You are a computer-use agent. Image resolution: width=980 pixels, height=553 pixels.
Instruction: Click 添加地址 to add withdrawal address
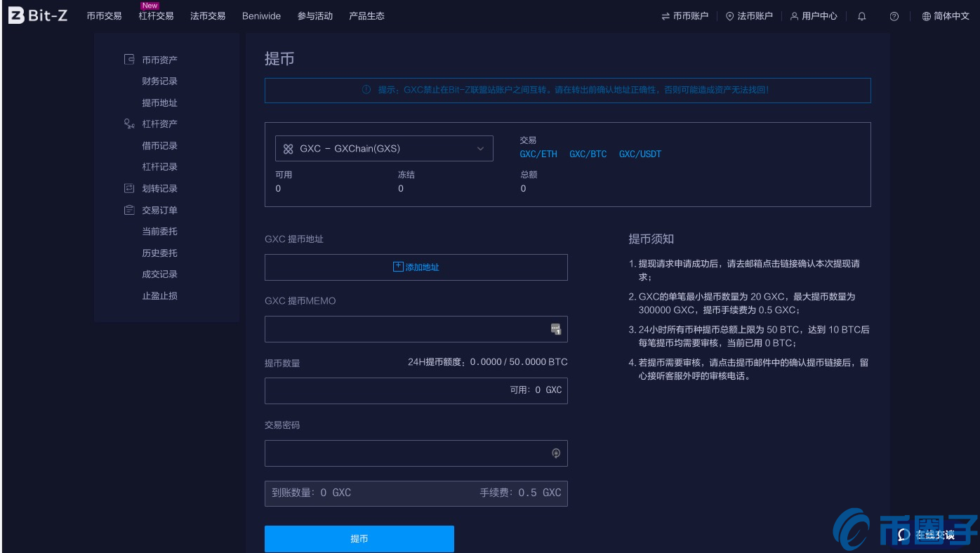(x=416, y=267)
